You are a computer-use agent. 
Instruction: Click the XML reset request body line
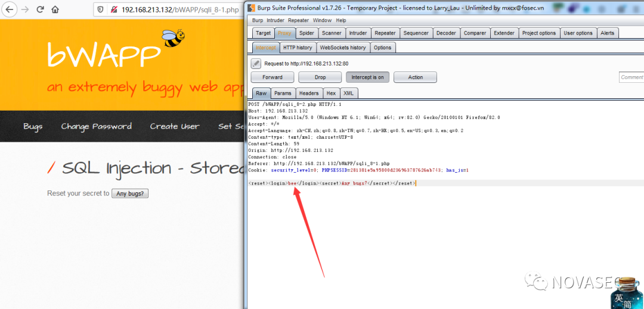point(332,183)
